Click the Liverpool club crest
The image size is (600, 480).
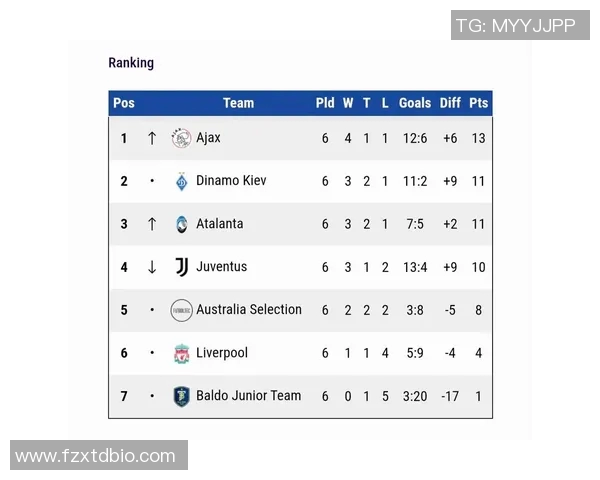click(181, 353)
